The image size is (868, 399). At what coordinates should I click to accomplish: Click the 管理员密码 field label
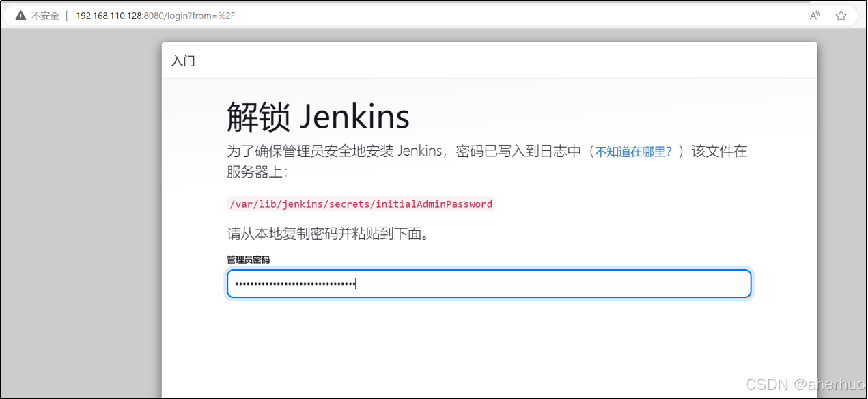point(249,260)
